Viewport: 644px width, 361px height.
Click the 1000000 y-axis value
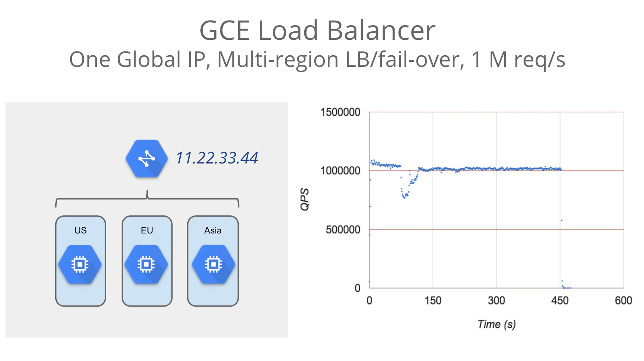[340, 170]
